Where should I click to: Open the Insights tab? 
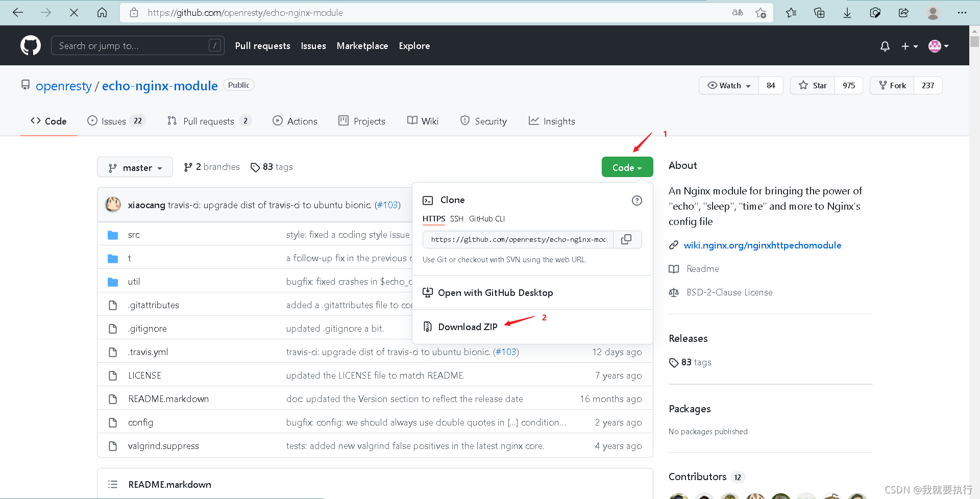coord(552,121)
